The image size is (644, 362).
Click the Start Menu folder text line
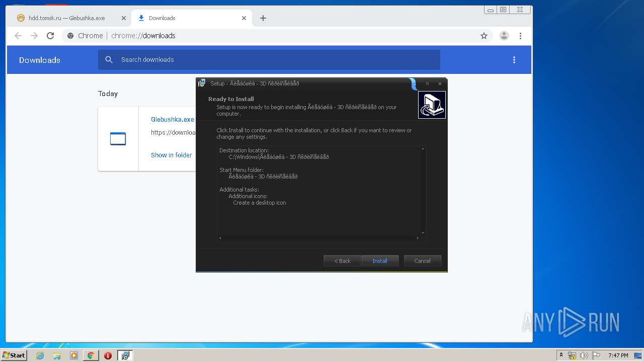242,170
